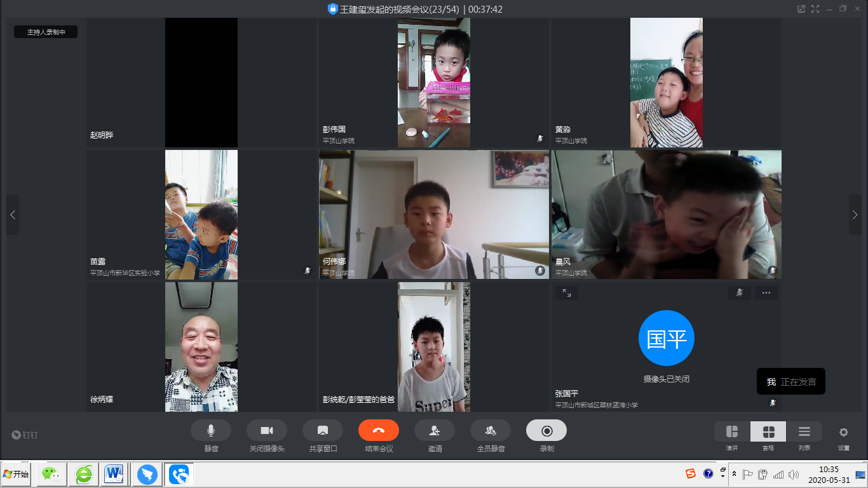Open more options on 张国平 tile
Viewport: 868px width, 488px height.
pyautogui.click(x=766, y=293)
